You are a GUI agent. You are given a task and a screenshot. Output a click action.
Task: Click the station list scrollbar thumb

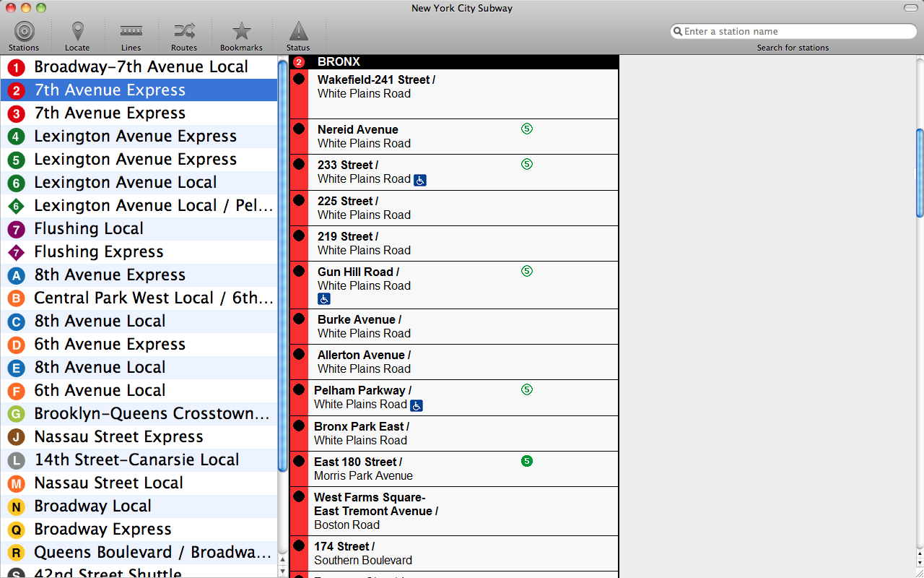[920, 173]
